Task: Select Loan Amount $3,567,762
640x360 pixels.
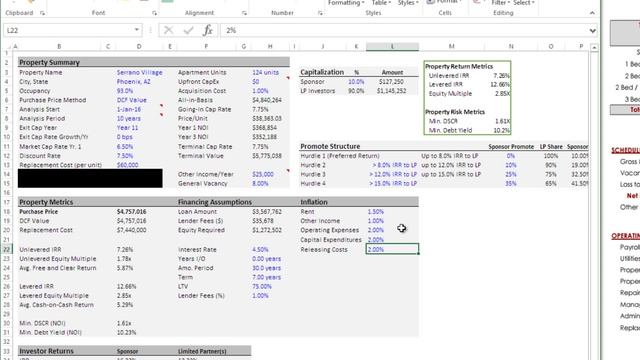Action: [x=267, y=212]
